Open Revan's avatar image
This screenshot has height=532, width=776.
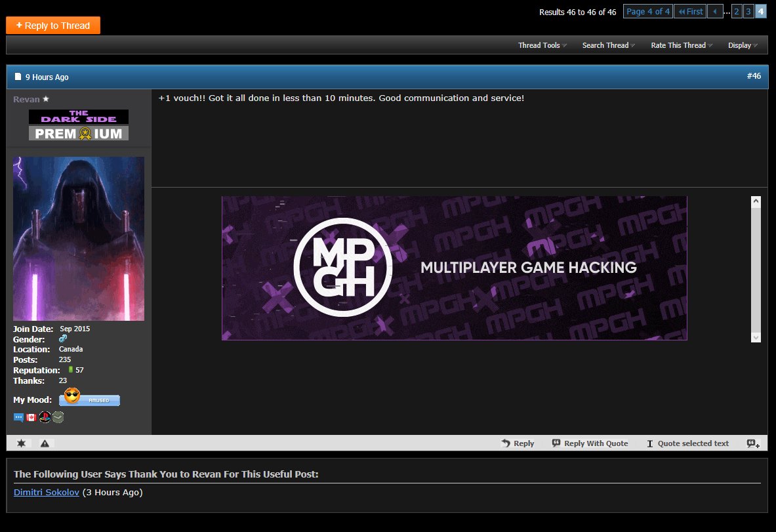79,239
